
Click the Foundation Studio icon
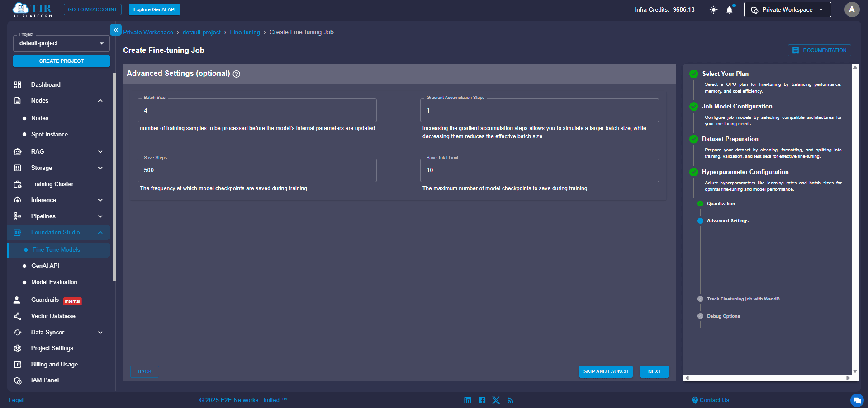point(18,233)
